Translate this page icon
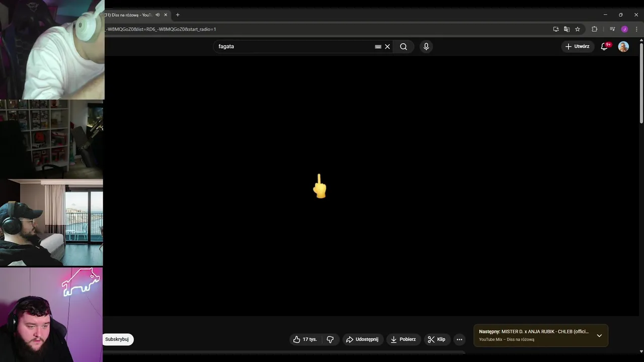The height and width of the screenshot is (362, 644). (x=567, y=29)
